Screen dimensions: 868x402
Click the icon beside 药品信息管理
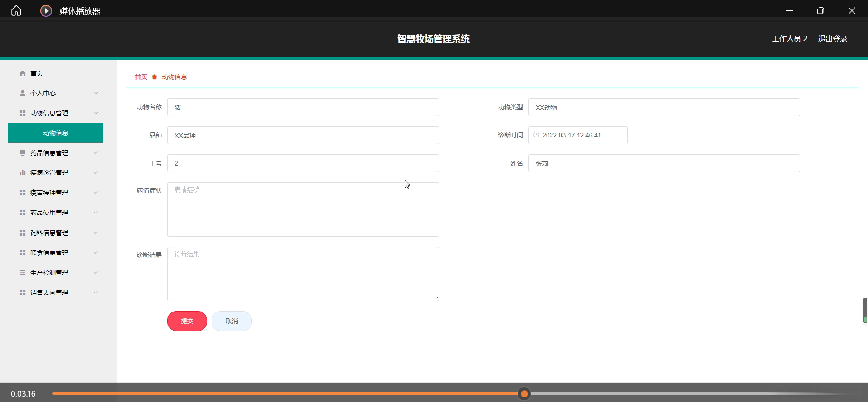[23, 153]
